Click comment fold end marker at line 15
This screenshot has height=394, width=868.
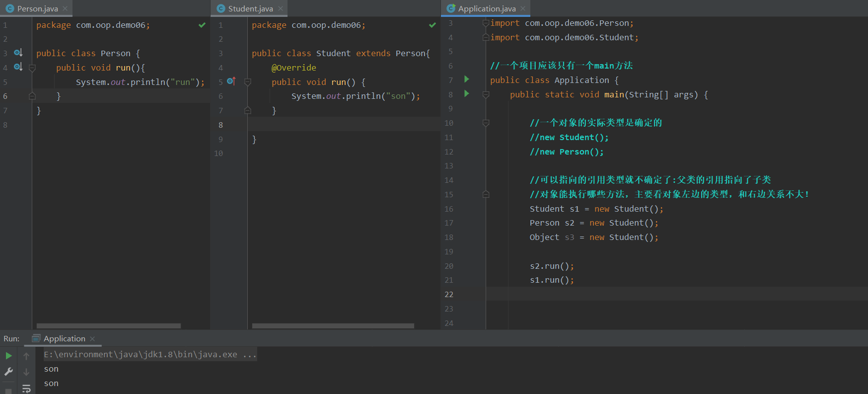click(486, 194)
